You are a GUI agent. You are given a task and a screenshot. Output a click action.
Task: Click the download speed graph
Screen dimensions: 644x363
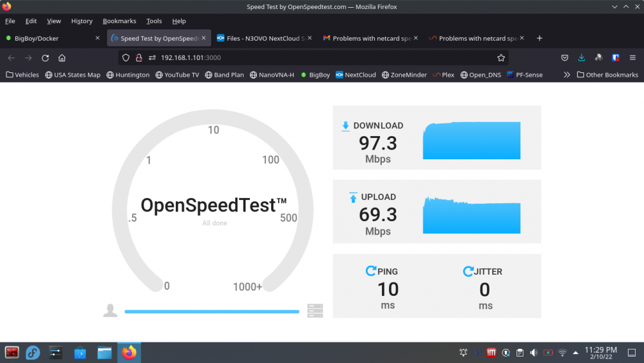coord(471,140)
